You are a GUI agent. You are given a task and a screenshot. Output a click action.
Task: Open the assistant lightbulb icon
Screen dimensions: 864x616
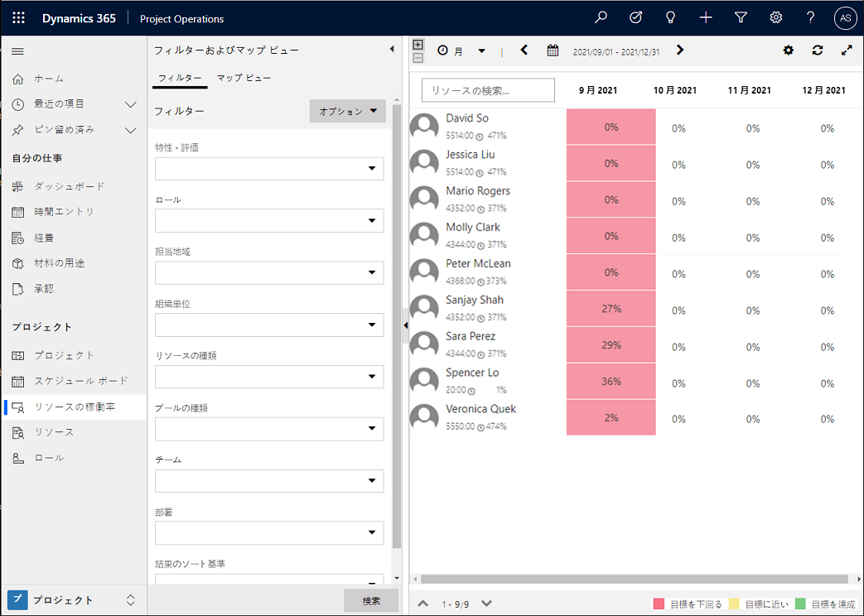click(x=671, y=17)
